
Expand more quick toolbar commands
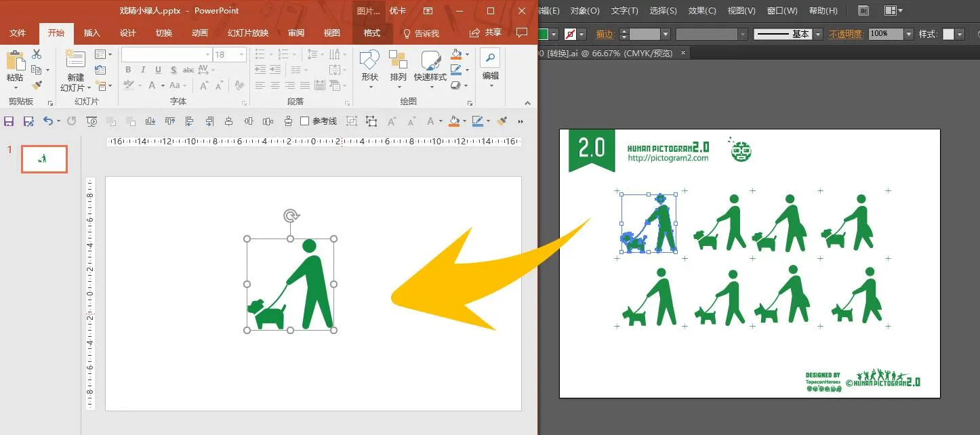click(520, 121)
